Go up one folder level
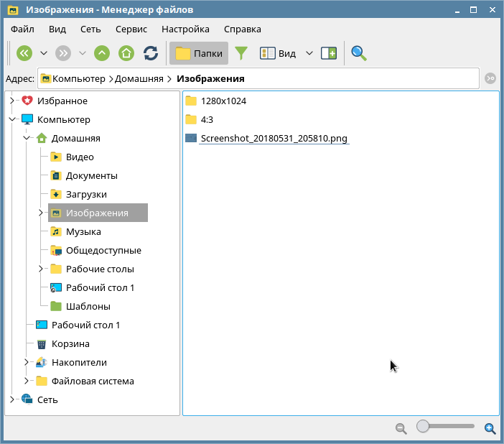Image resolution: width=504 pixels, height=444 pixels. (x=102, y=53)
